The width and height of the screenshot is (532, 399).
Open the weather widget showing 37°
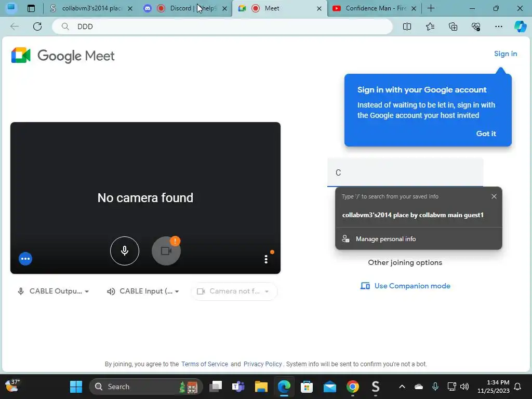(x=12, y=386)
